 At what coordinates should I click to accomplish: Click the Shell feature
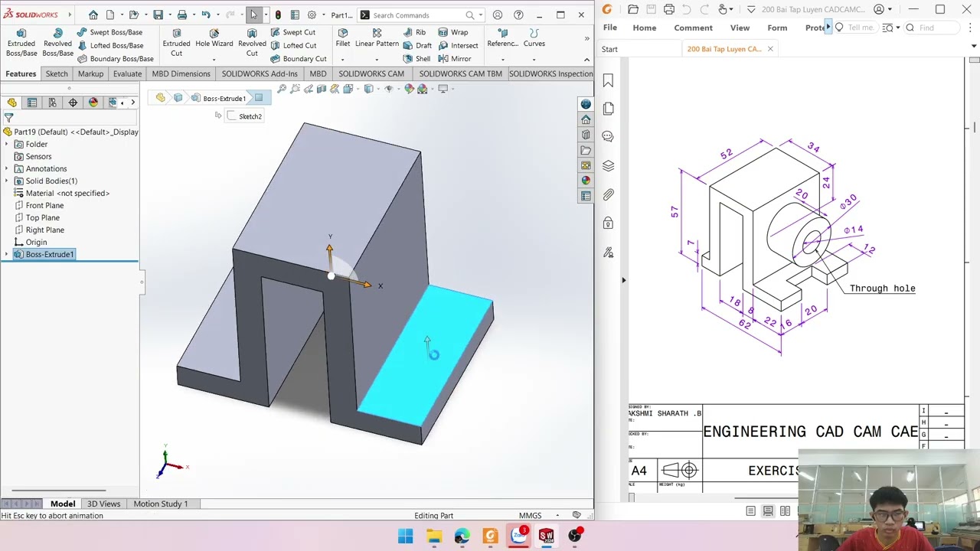click(416, 59)
